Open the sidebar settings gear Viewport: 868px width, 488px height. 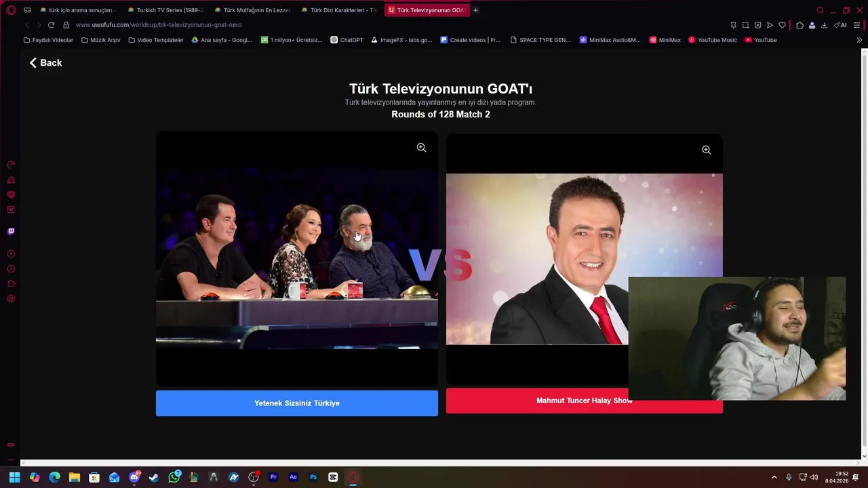(11, 298)
